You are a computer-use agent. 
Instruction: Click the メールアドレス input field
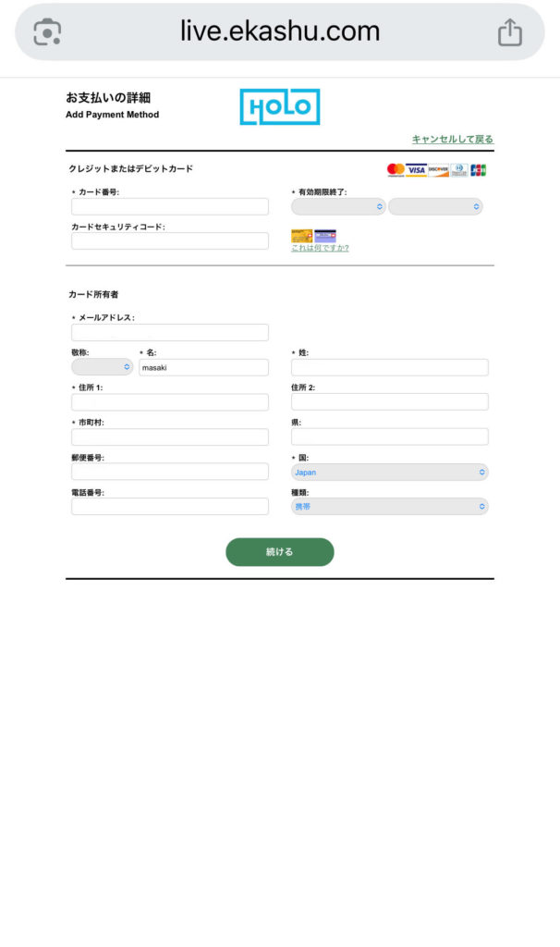(170, 333)
